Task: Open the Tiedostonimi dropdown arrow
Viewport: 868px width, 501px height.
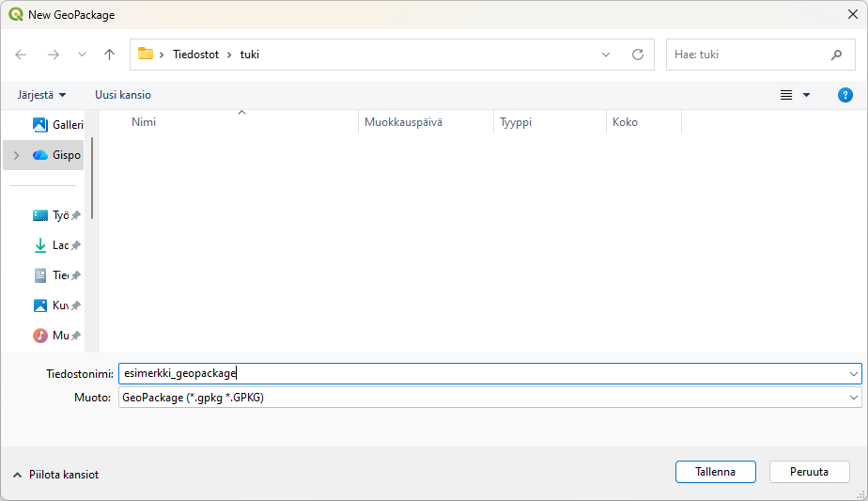Action: click(x=854, y=373)
